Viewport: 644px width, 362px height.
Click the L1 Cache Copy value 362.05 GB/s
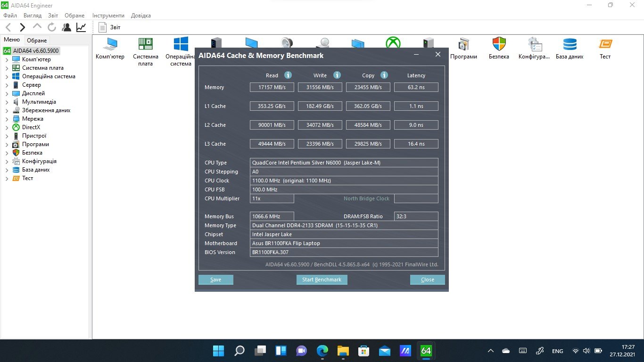pyautogui.click(x=368, y=106)
